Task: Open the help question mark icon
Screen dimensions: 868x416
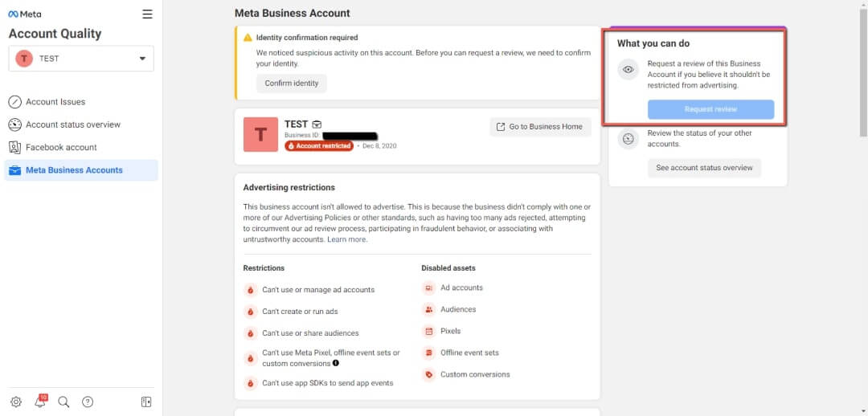Action: click(x=88, y=402)
